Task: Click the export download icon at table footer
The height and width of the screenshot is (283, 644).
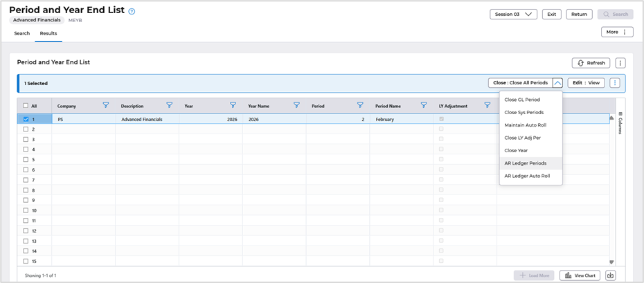Action: coord(610,275)
